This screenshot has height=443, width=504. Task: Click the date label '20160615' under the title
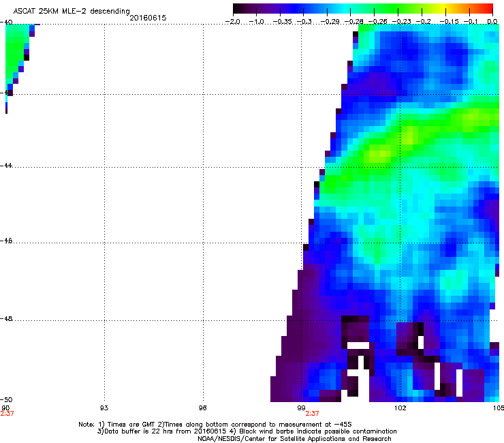pos(148,18)
